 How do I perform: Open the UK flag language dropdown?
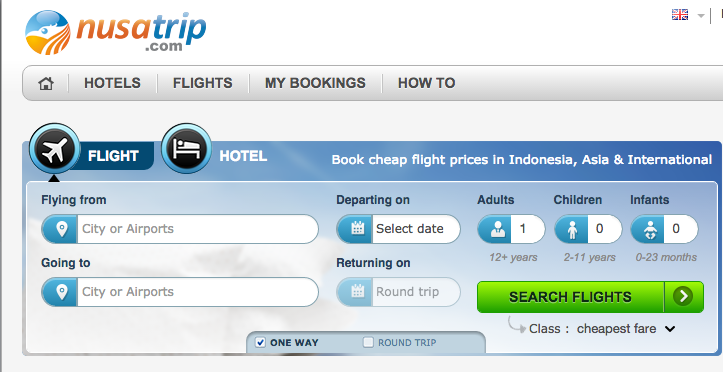(x=688, y=15)
